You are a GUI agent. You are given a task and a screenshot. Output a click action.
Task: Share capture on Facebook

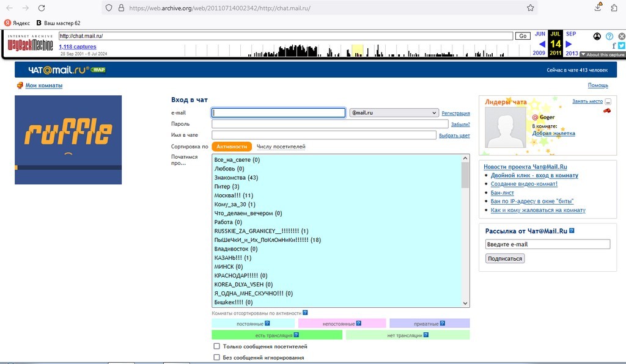point(614,46)
